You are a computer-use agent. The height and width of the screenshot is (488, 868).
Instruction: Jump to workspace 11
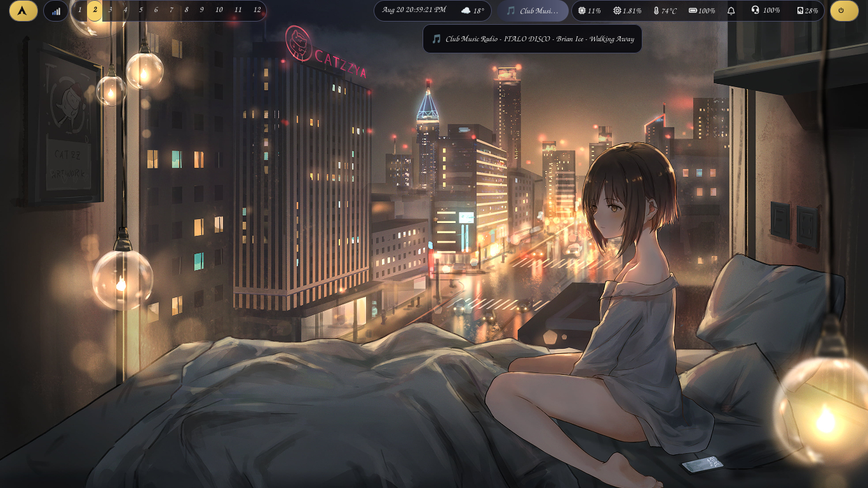238,10
